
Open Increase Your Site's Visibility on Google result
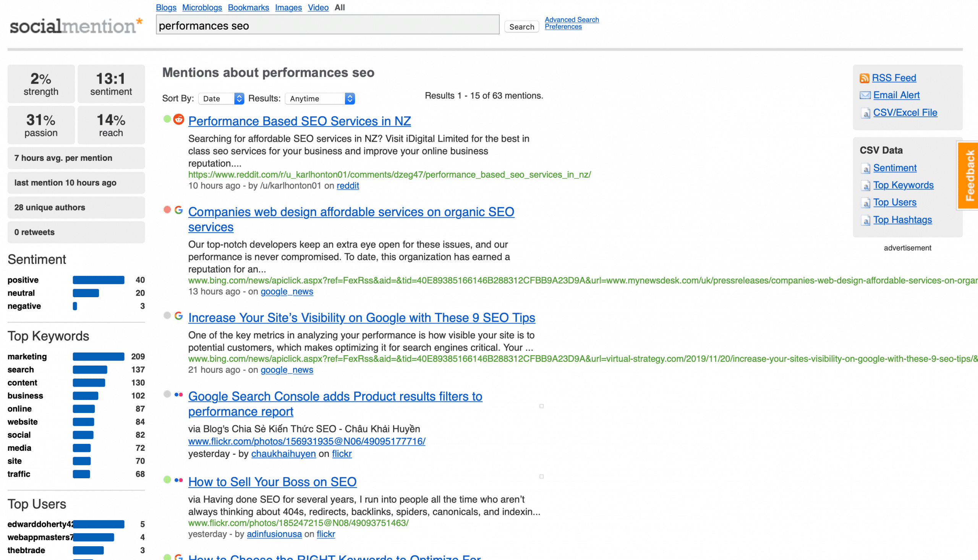pyautogui.click(x=361, y=318)
